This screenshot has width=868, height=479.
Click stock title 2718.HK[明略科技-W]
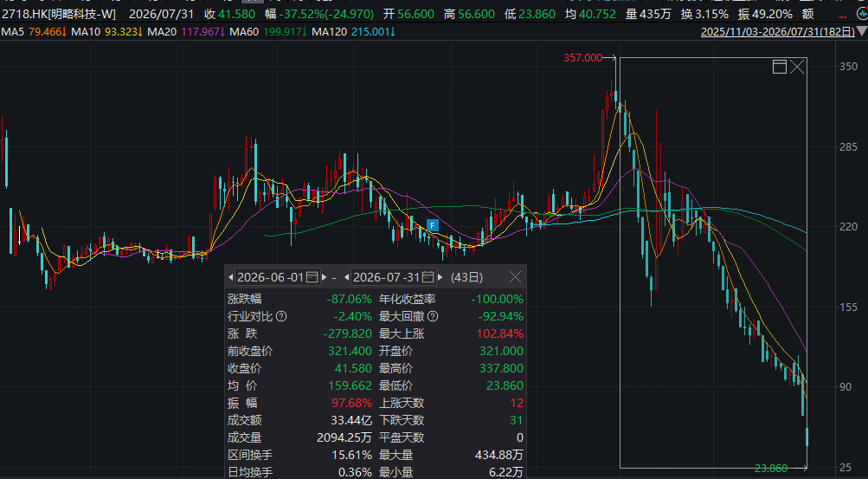pos(58,14)
